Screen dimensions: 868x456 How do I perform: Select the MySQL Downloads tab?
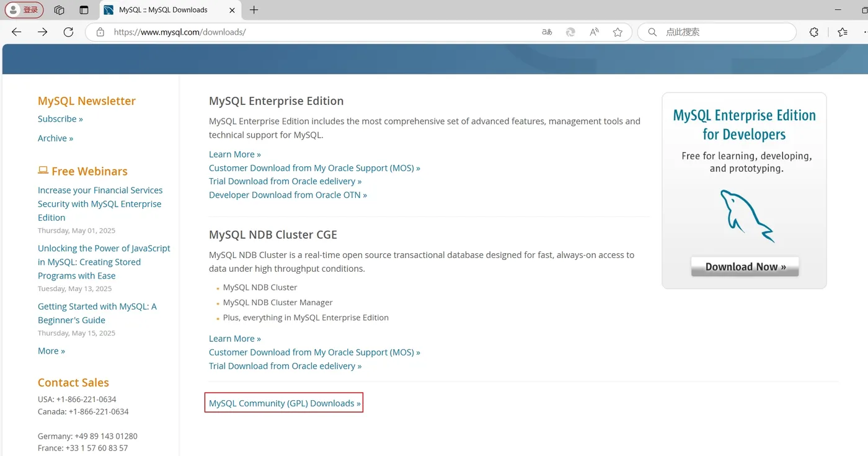pos(162,10)
